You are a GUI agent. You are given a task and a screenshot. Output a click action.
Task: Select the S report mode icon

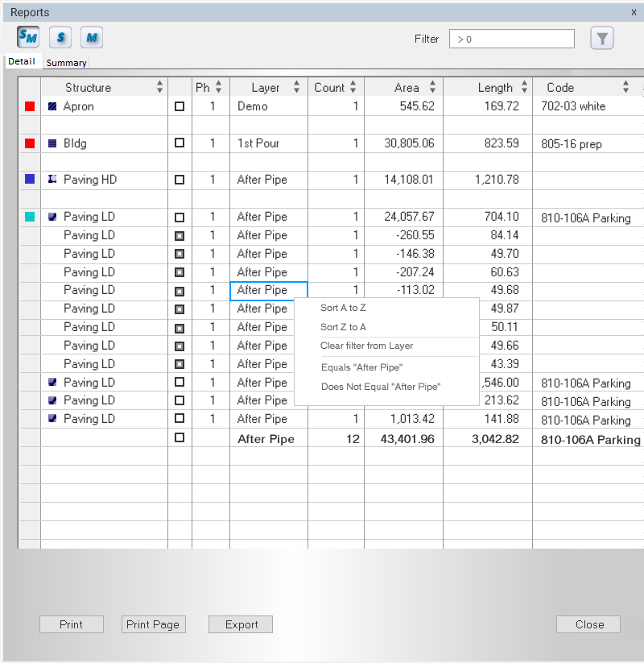(60, 37)
